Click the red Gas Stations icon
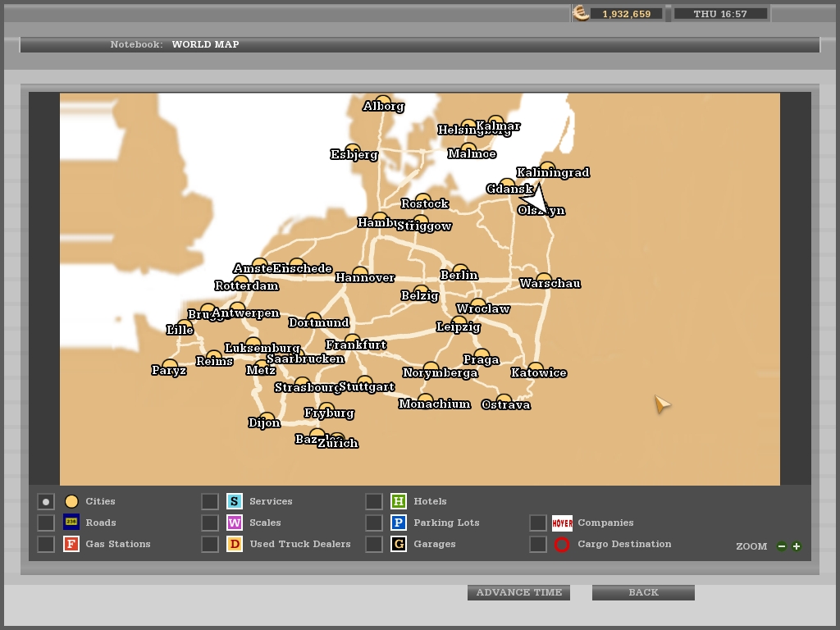840x630 pixels. coord(71,544)
